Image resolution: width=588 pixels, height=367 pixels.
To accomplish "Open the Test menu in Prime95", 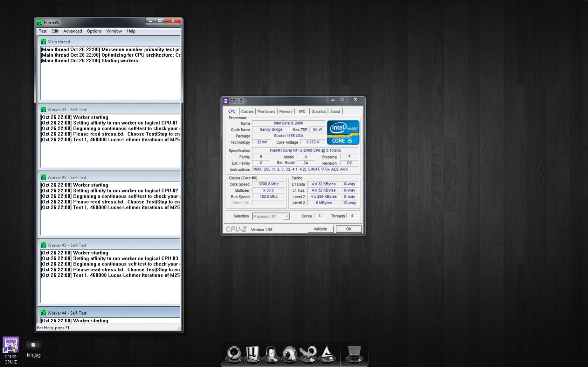I will [x=43, y=31].
